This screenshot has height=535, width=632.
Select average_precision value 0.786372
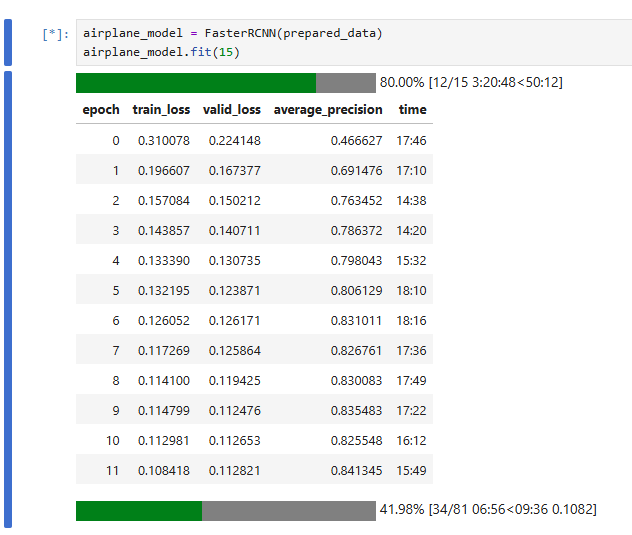pos(356,231)
